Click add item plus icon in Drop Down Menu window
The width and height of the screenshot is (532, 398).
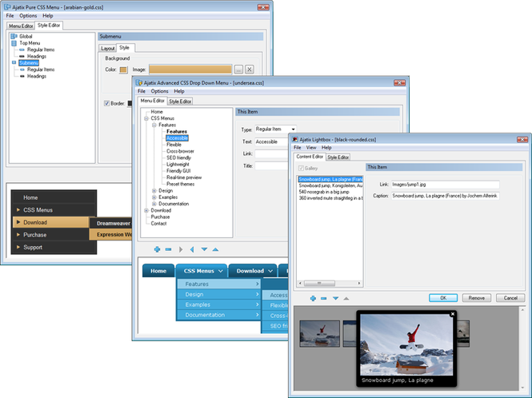click(157, 249)
